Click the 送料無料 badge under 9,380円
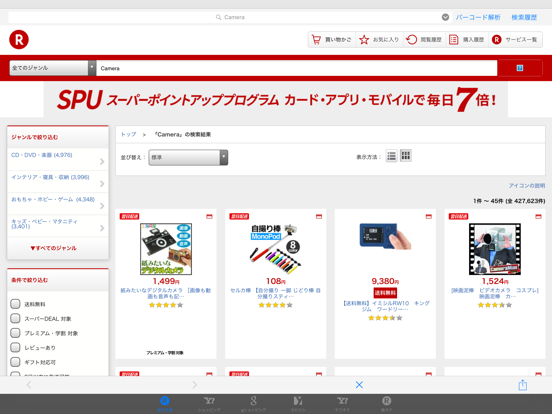552x414 pixels. (385, 293)
